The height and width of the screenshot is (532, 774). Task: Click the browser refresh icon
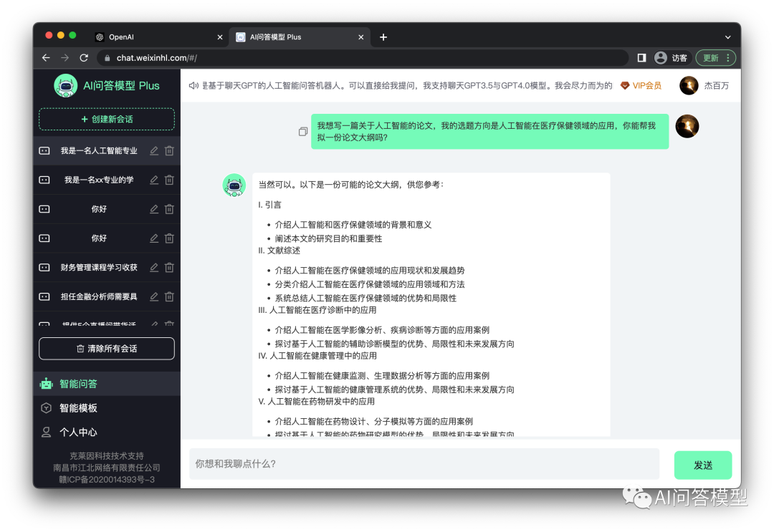(x=84, y=57)
